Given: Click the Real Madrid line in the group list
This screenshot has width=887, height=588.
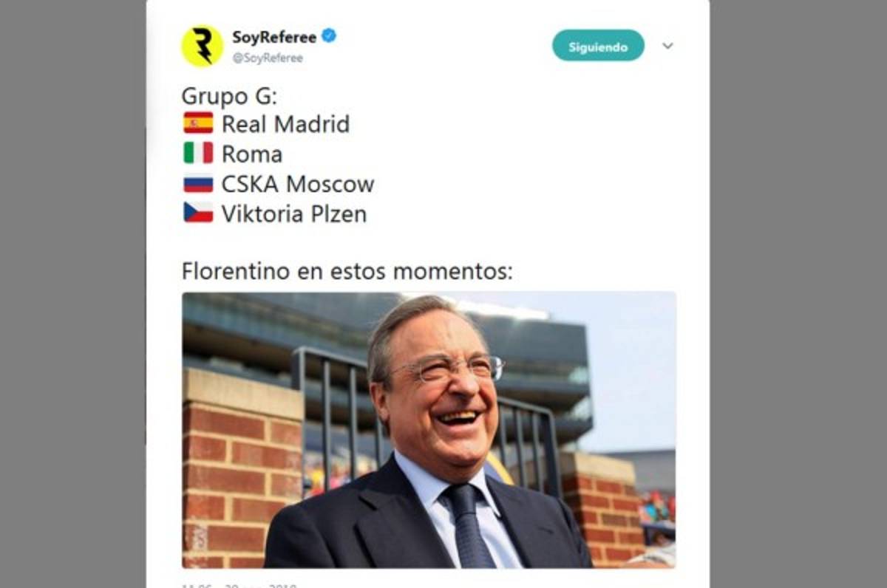Looking at the screenshot, I should pos(285,123).
